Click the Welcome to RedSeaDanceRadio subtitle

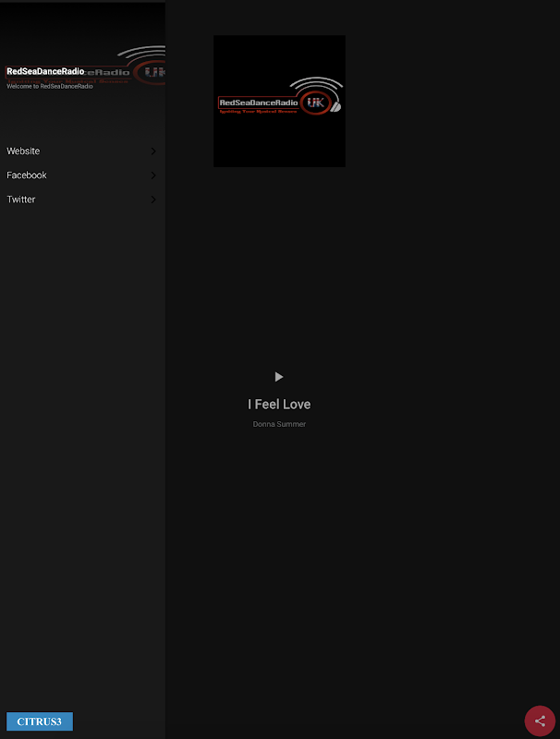click(50, 86)
